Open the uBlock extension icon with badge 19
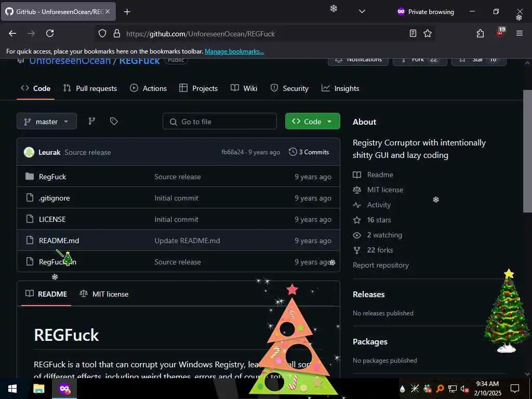The height and width of the screenshot is (399, 532). [500, 33]
